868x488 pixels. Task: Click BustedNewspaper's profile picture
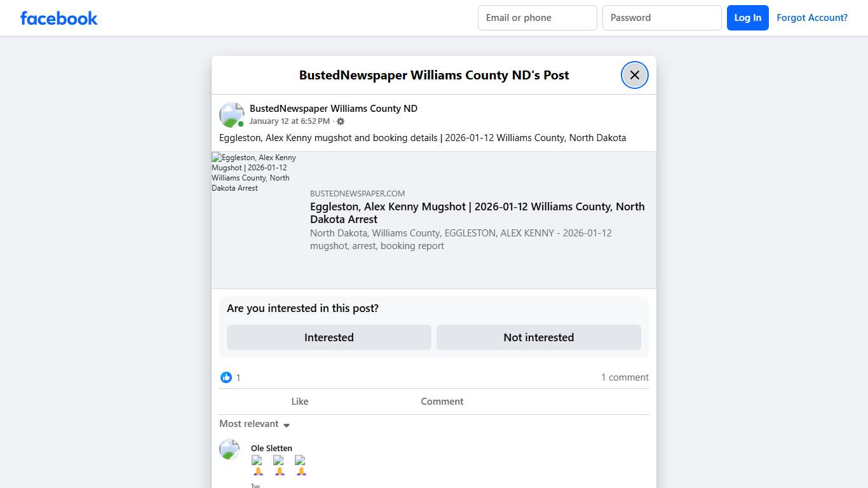(x=231, y=114)
